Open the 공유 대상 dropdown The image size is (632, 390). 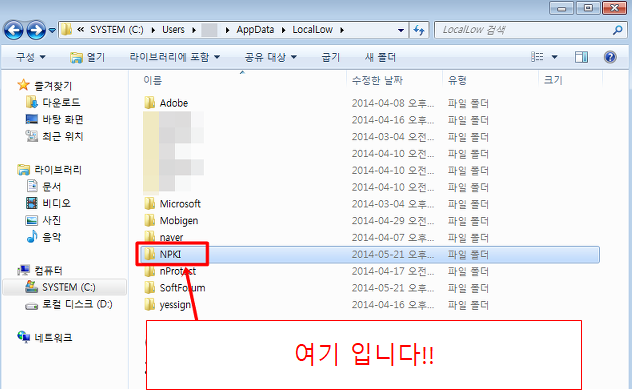pyautogui.click(x=270, y=57)
